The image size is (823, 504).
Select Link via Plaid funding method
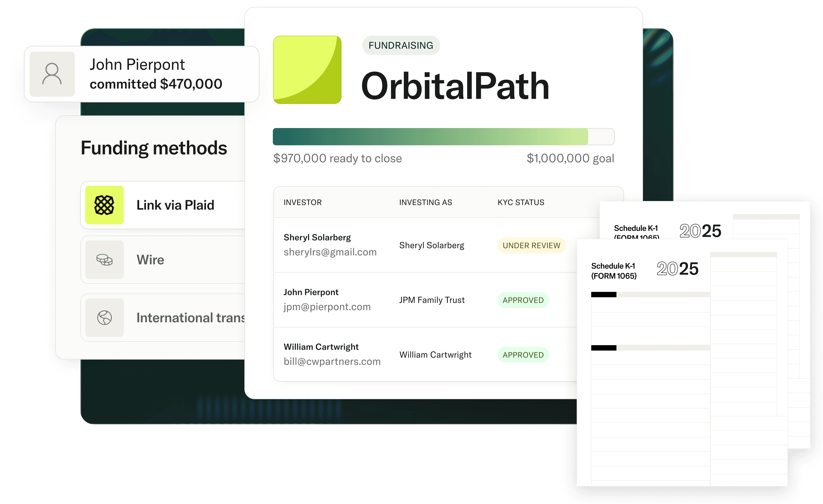(175, 205)
